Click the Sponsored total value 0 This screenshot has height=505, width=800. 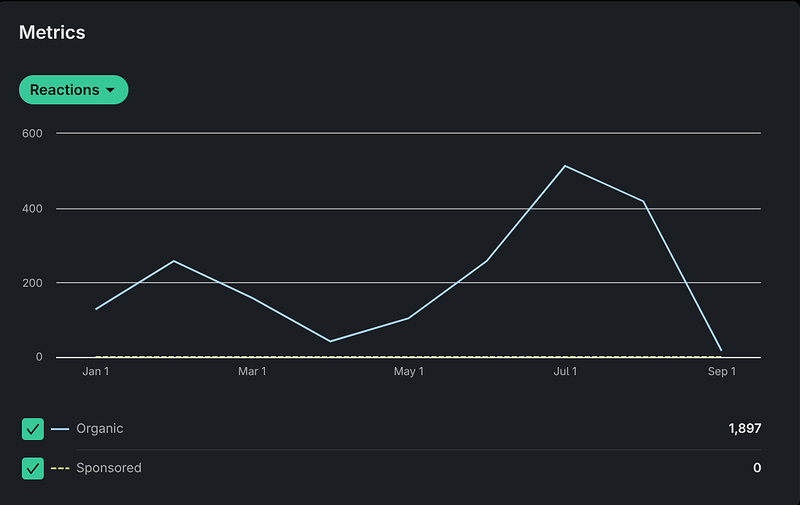point(757,468)
